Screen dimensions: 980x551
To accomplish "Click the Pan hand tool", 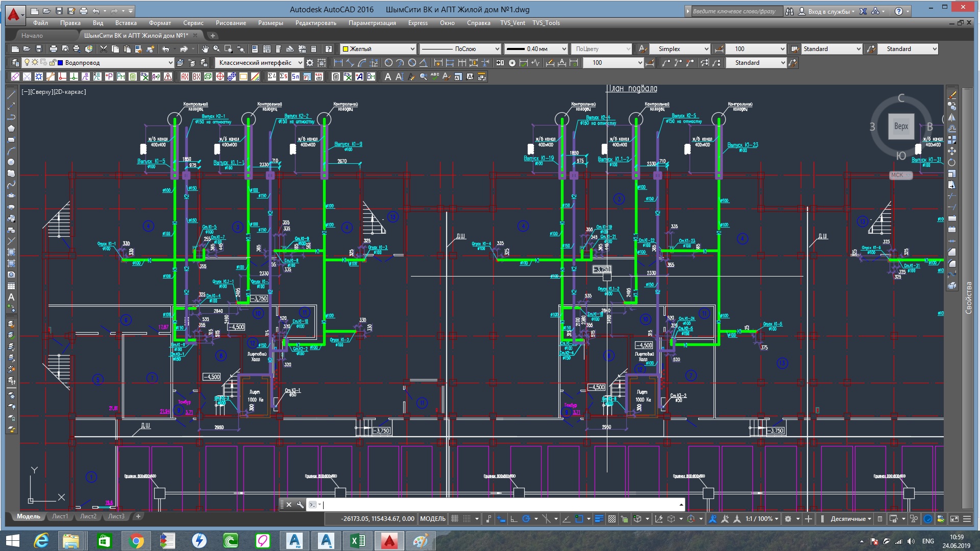I will click(205, 49).
